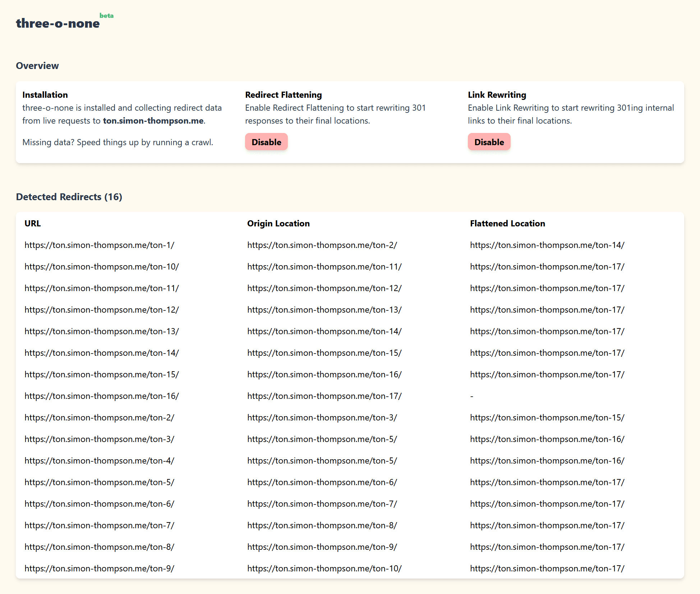This screenshot has width=700, height=594.
Task: Click Origin Location ton-2/ in the ton-1 row
Action: click(x=322, y=245)
